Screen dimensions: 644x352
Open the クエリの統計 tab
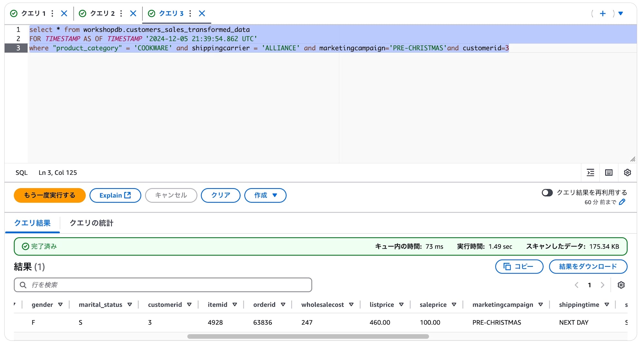pyautogui.click(x=91, y=223)
